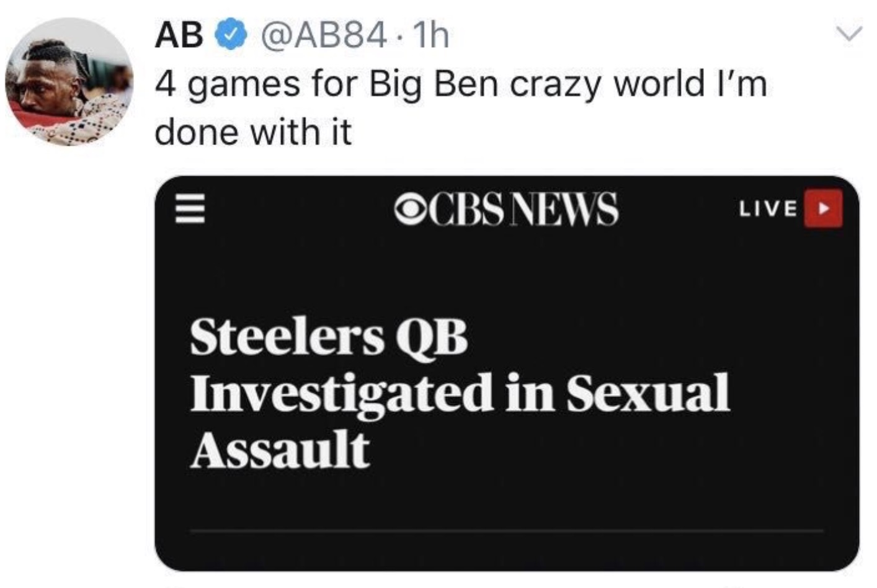The height and width of the screenshot is (588, 877).
Task: Click 'done with it' tweet line
Action: click(253, 131)
